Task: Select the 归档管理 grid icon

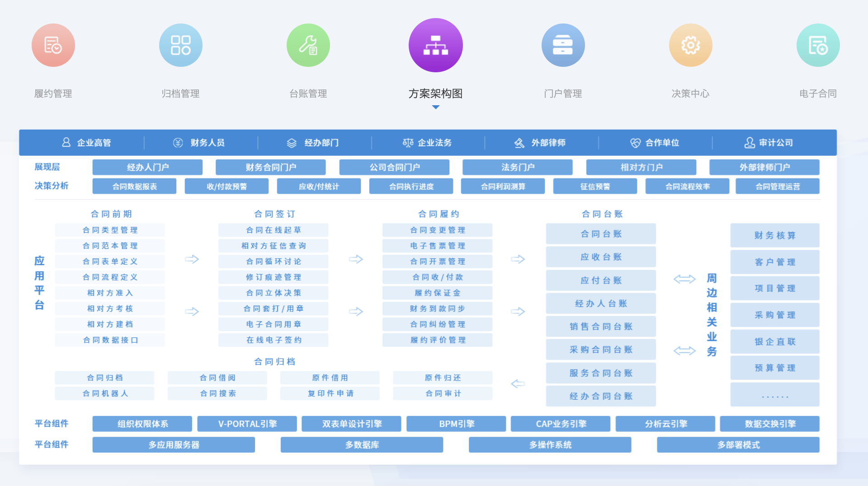Action: pyautogui.click(x=180, y=45)
